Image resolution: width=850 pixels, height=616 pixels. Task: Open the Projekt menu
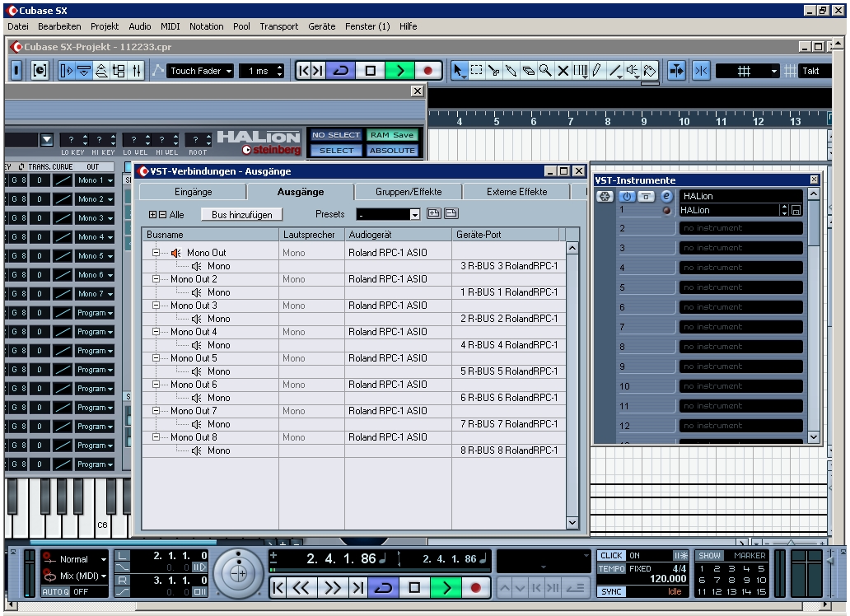click(x=105, y=26)
